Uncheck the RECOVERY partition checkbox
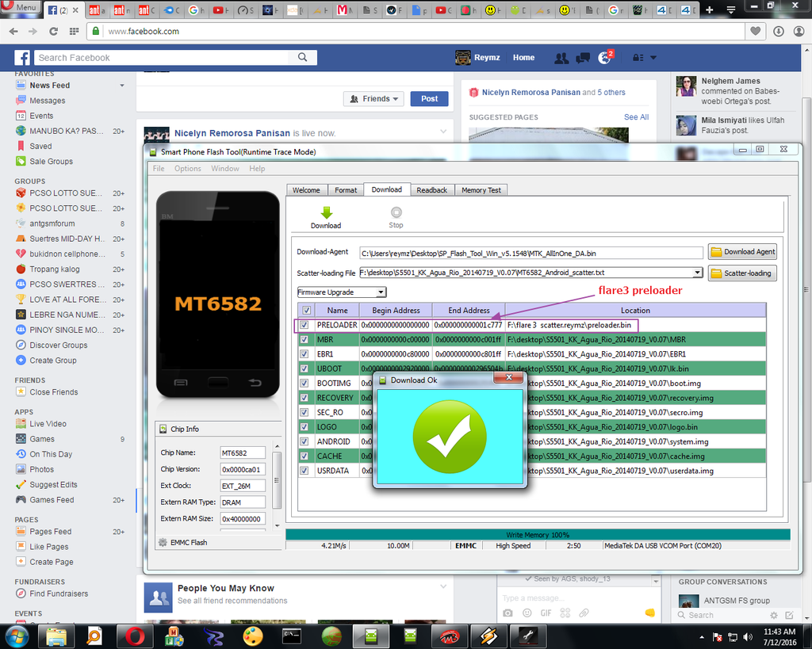812x649 pixels. pos(304,398)
